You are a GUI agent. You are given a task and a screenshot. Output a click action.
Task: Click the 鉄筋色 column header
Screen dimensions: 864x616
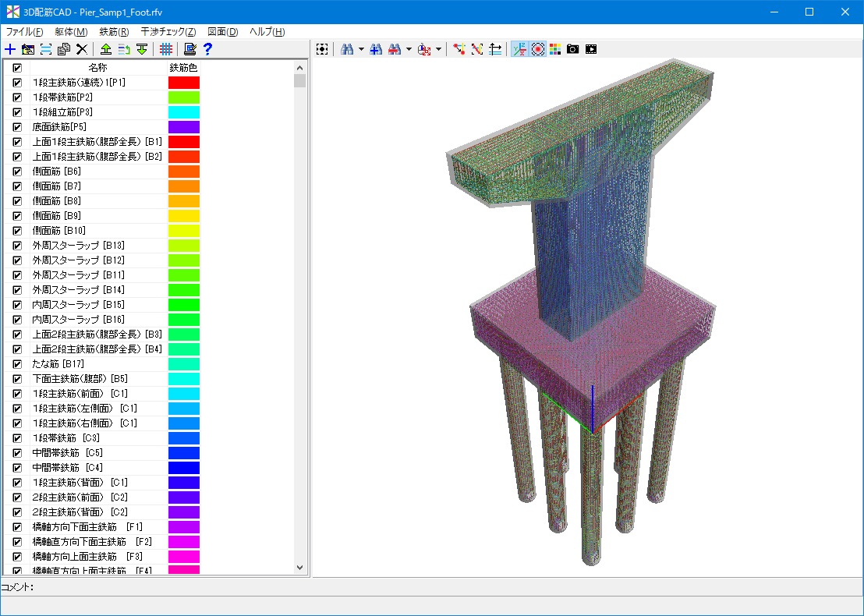click(x=183, y=68)
